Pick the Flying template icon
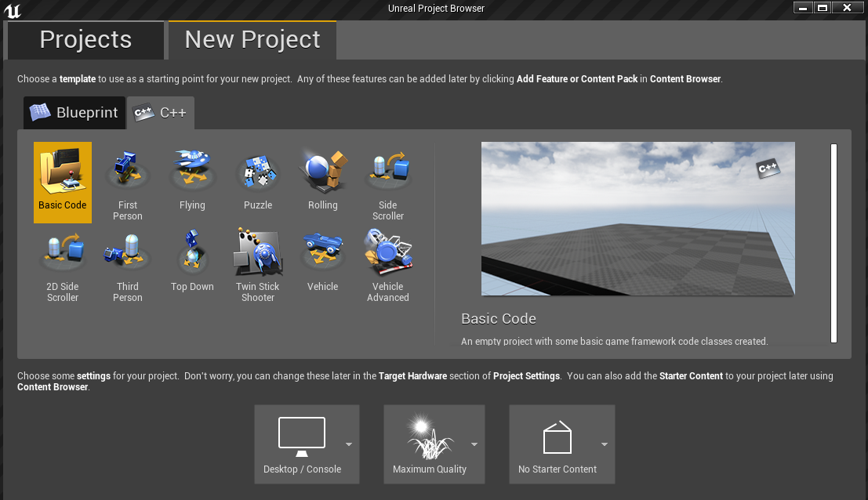Viewport: 868px width, 500px height. pyautogui.click(x=192, y=168)
